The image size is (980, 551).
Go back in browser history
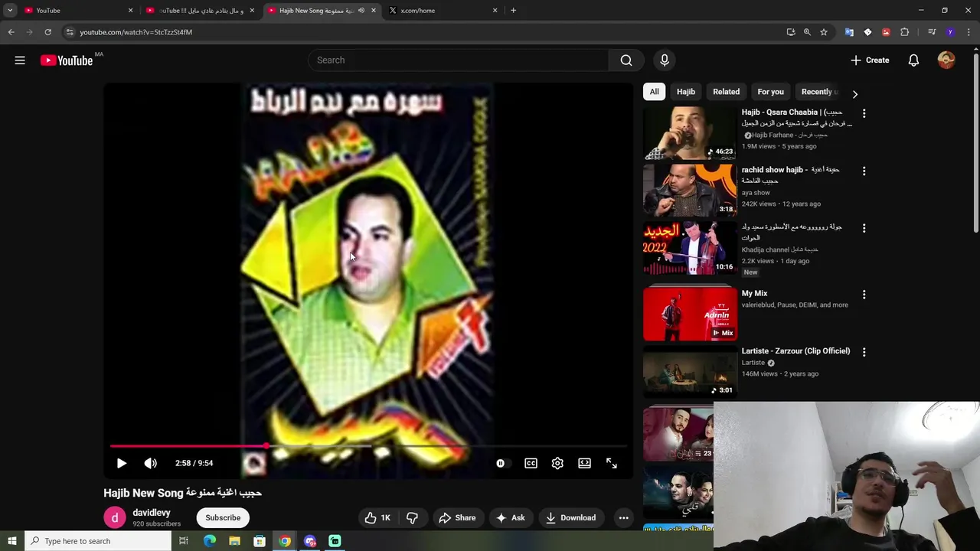tap(11, 32)
